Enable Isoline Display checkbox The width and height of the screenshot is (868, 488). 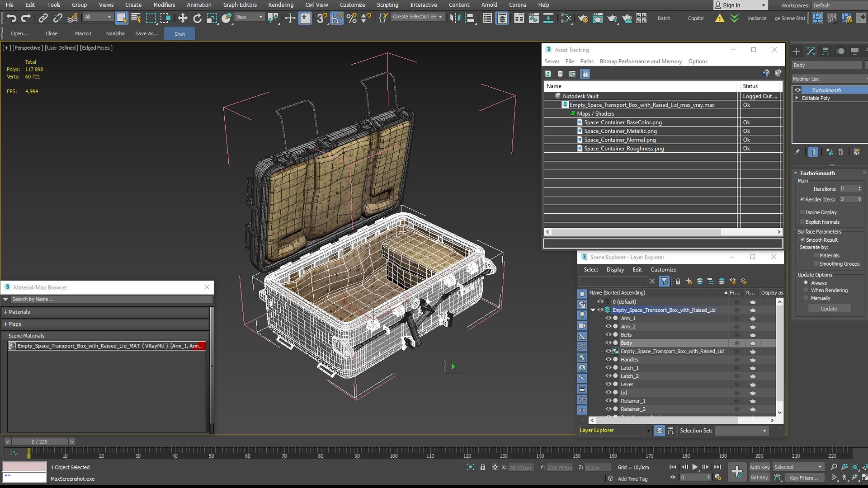802,212
